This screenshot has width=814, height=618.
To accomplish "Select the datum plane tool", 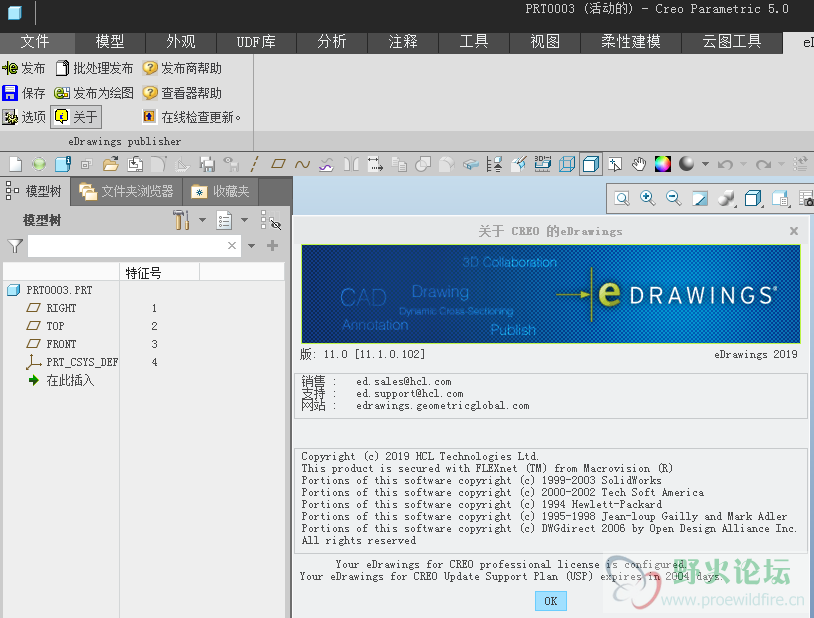I will point(278,164).
